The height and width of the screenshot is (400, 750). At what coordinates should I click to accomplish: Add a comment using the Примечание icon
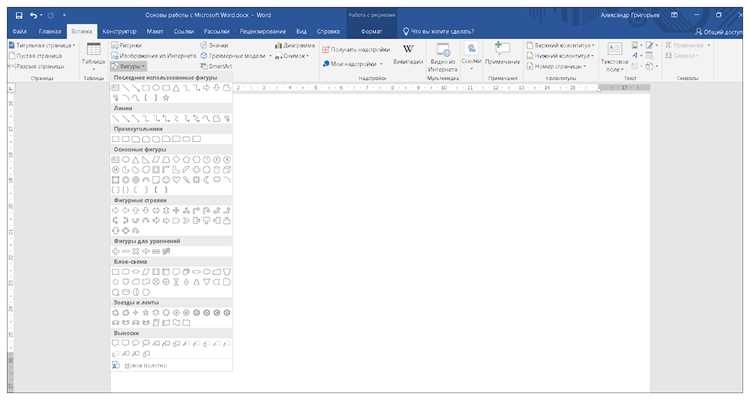(x=502, y=53)
